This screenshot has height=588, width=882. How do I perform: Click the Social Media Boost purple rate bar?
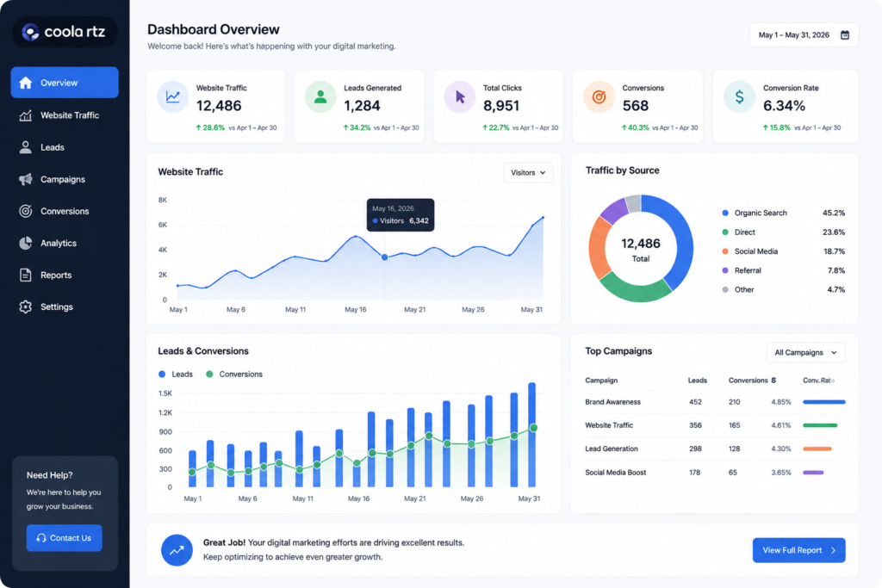(813, 473)
